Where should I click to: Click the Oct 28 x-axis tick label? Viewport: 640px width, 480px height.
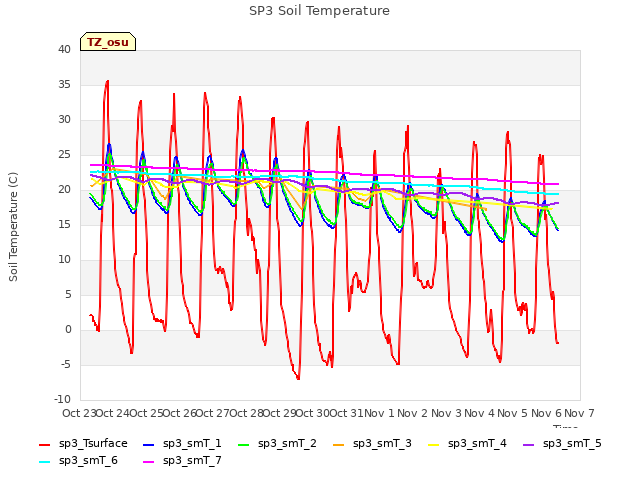246,413
